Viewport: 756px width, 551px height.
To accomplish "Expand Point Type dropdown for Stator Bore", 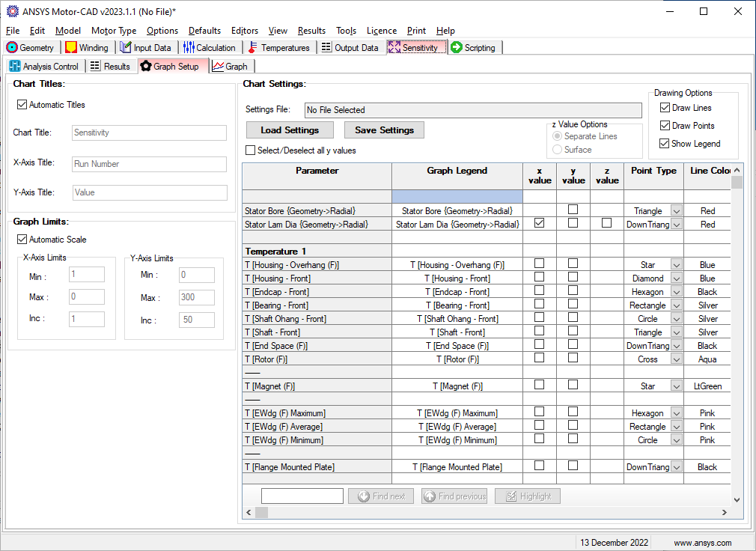I will pyautogui.click(x=677, y=211).
